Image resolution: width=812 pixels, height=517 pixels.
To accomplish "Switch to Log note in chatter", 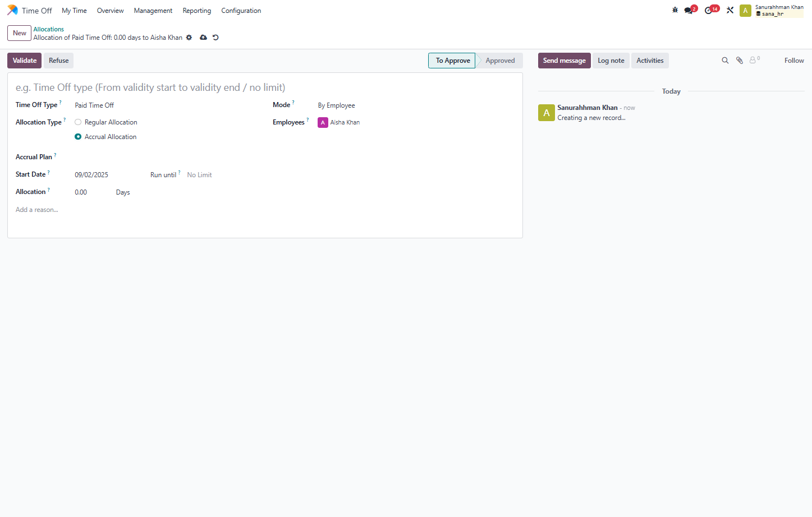I will 611,61.
